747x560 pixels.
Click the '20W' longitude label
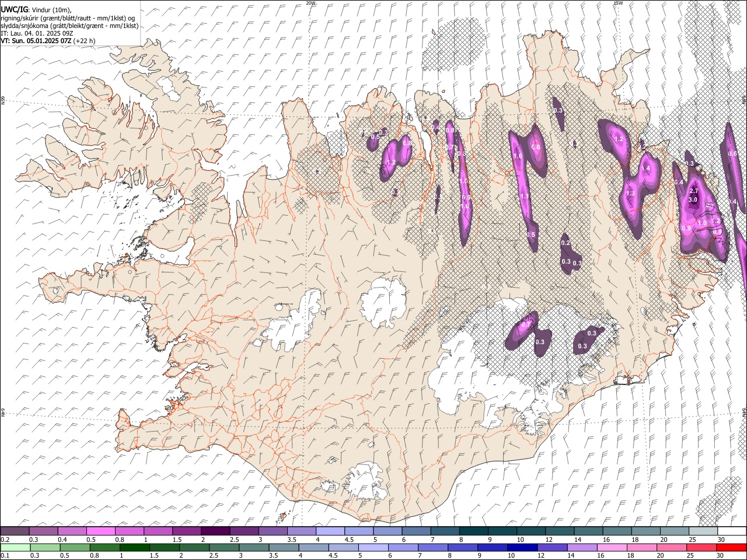310,3
